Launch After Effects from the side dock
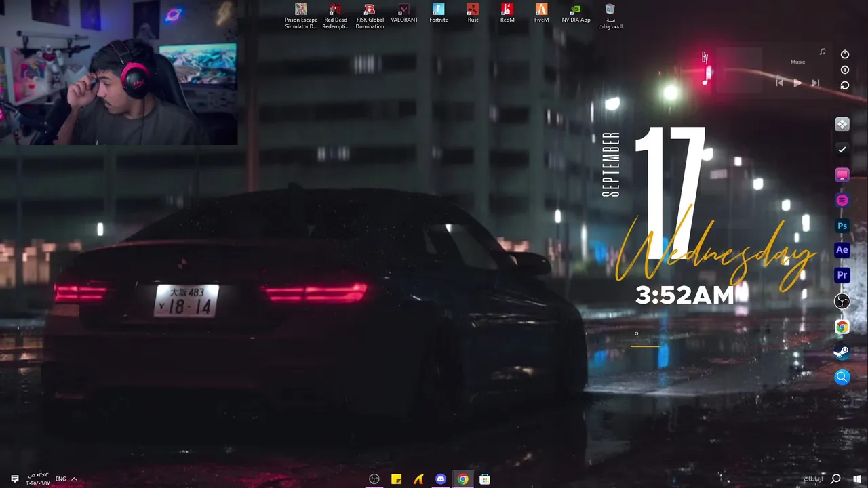This screenshot has height=488, width=868. [842, 250]
